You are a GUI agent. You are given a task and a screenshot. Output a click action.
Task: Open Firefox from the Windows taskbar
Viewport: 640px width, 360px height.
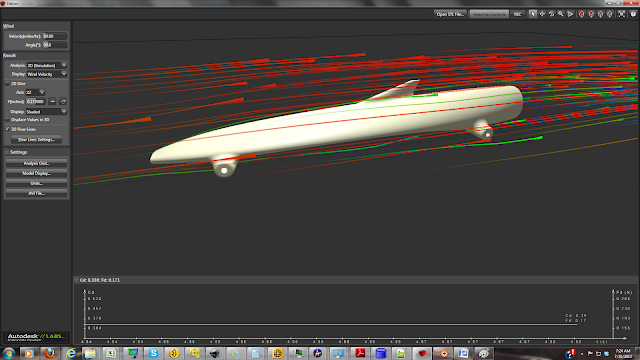(49, 353)
